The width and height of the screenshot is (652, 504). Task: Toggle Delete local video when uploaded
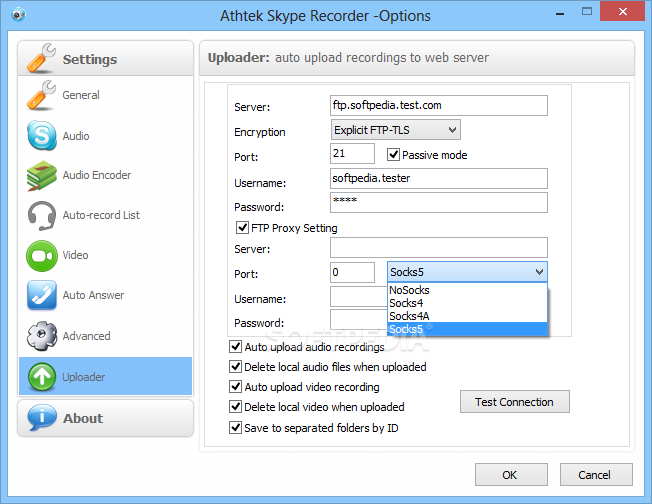pyautogui.click(x=235, y=406)
